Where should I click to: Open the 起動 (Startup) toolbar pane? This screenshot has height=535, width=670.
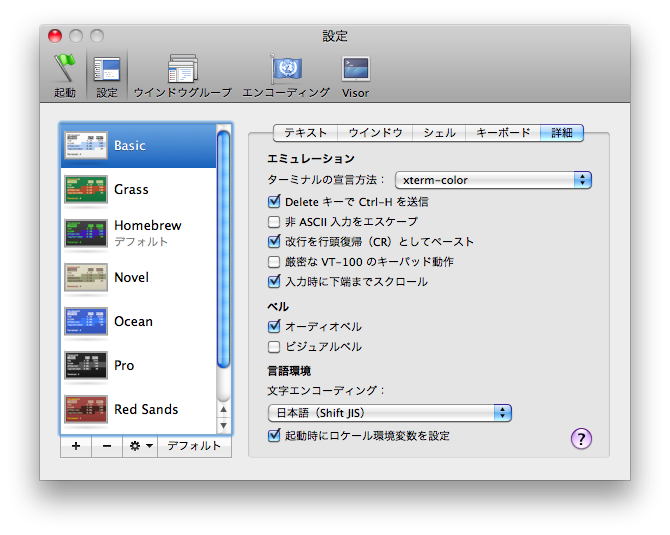65,76
